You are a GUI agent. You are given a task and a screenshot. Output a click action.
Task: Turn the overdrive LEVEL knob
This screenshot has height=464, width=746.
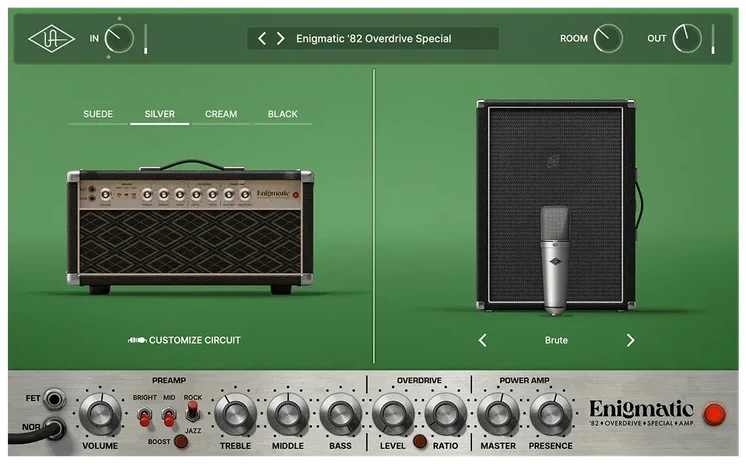click(393, 414)
